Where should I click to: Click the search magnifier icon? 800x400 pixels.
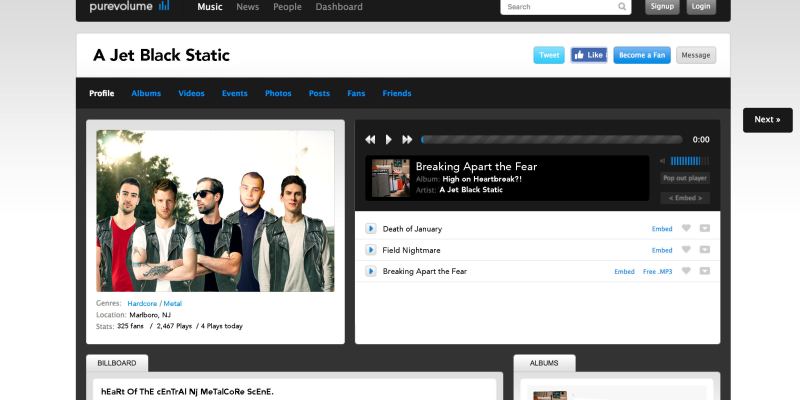[623, 7]
